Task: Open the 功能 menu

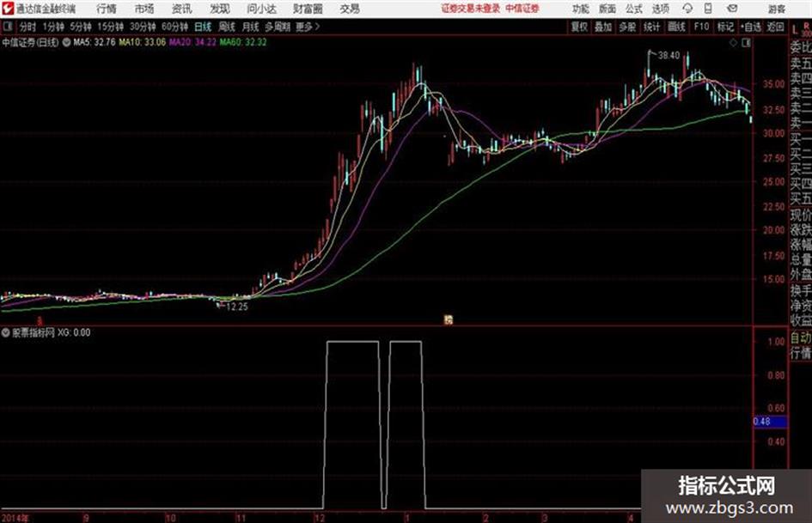Action: (x=581, y=9)
